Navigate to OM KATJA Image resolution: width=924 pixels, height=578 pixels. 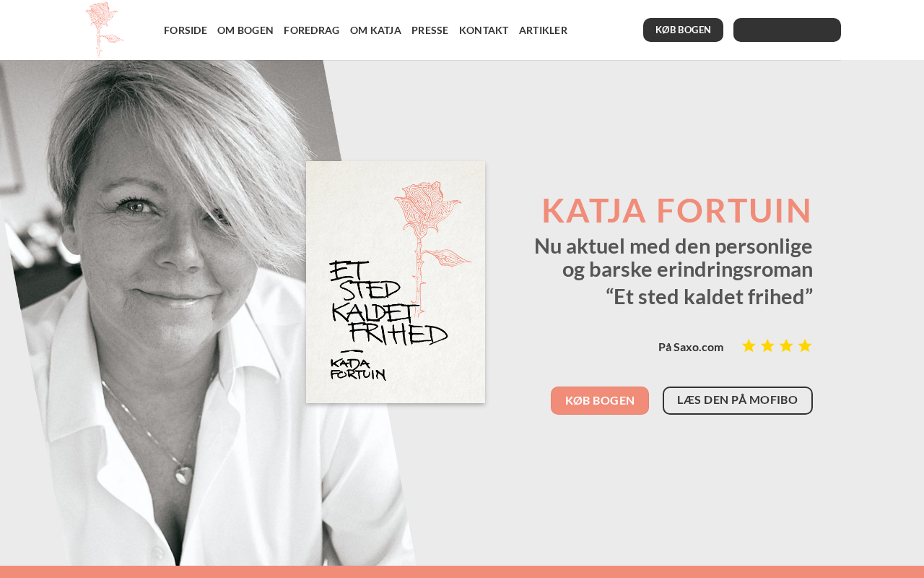click(x=375, y=30)
